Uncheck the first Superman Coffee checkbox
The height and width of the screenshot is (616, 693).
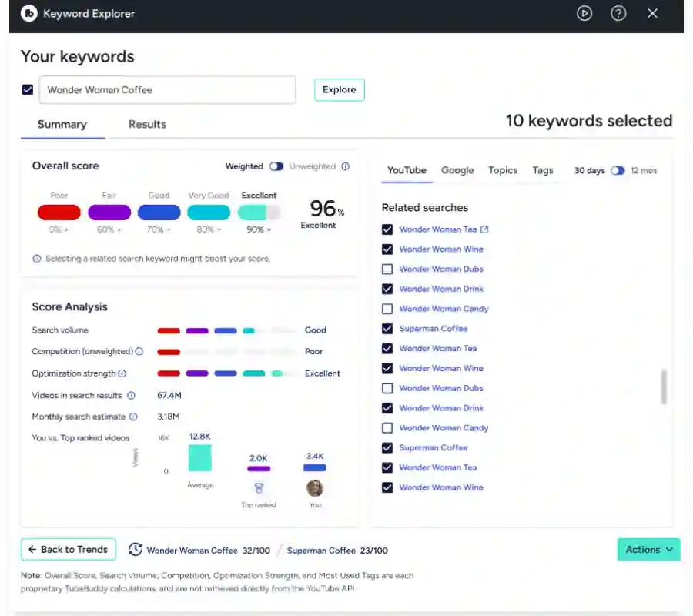click(x=387, y=329)
